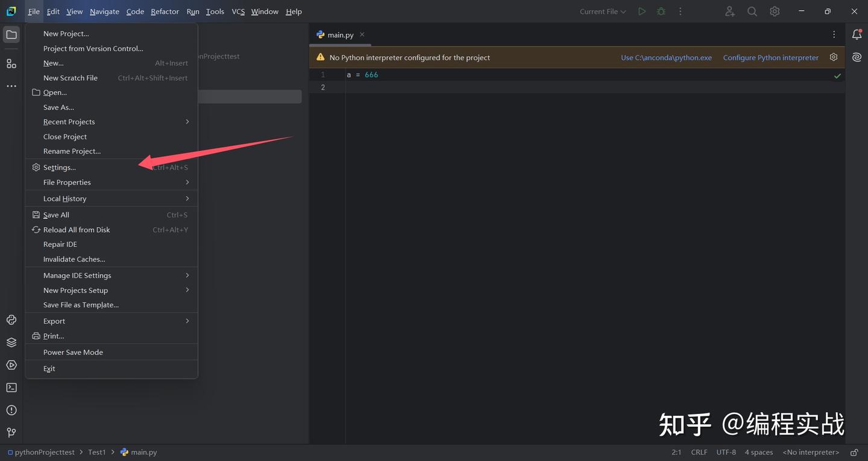
Task: Open Code With Me icon
Action: pyautogui.click(x=730, y=11)
